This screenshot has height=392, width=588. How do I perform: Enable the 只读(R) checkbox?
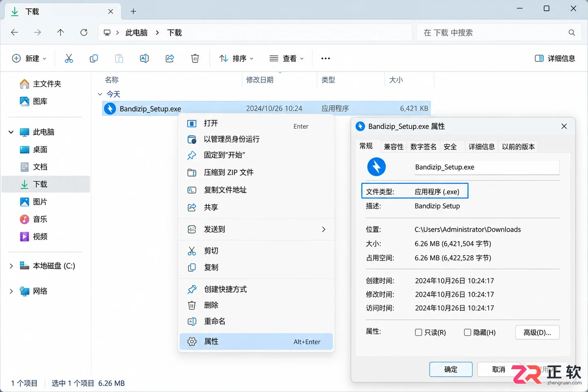click(x=419, y=332)
